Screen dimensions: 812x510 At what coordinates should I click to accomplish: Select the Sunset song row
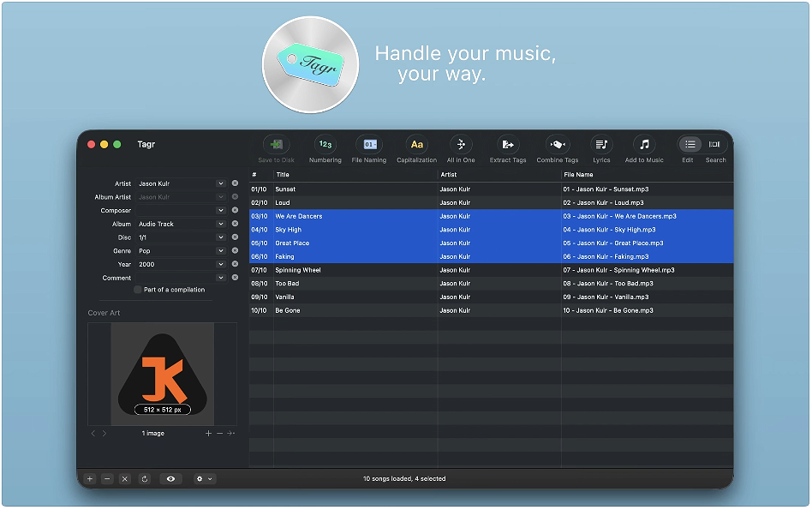pyautogui.click(x=491, y=189)
